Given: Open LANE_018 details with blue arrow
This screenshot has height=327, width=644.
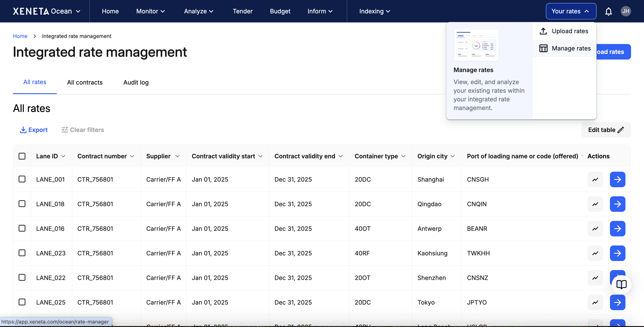Looking at the screenshot, I should pos(617,204).
